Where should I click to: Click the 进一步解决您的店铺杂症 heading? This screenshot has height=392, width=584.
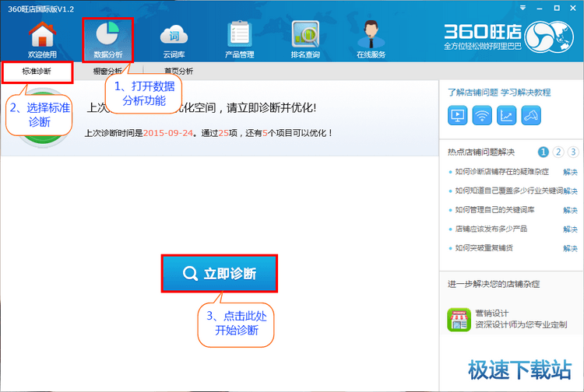[x=494, y=284]
